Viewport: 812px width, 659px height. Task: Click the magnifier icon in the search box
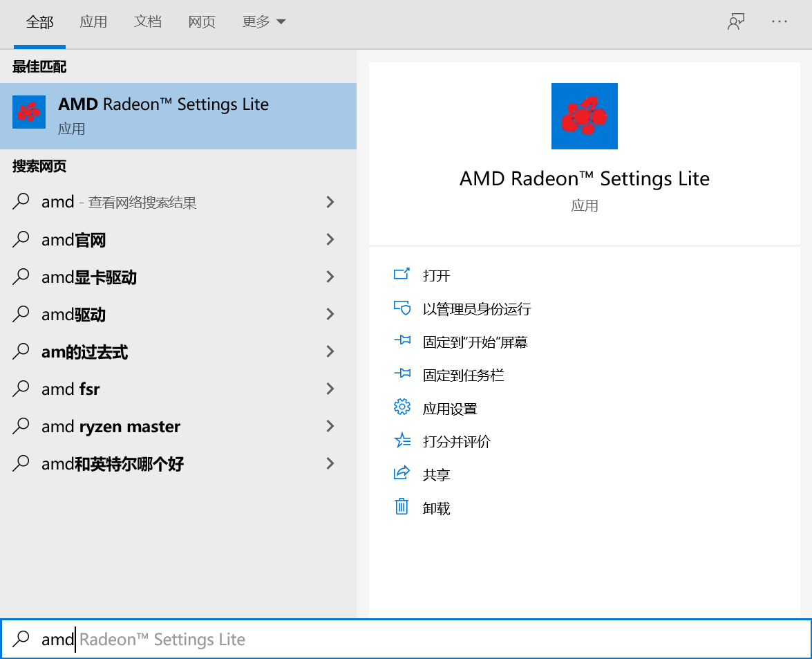point(21,639)
